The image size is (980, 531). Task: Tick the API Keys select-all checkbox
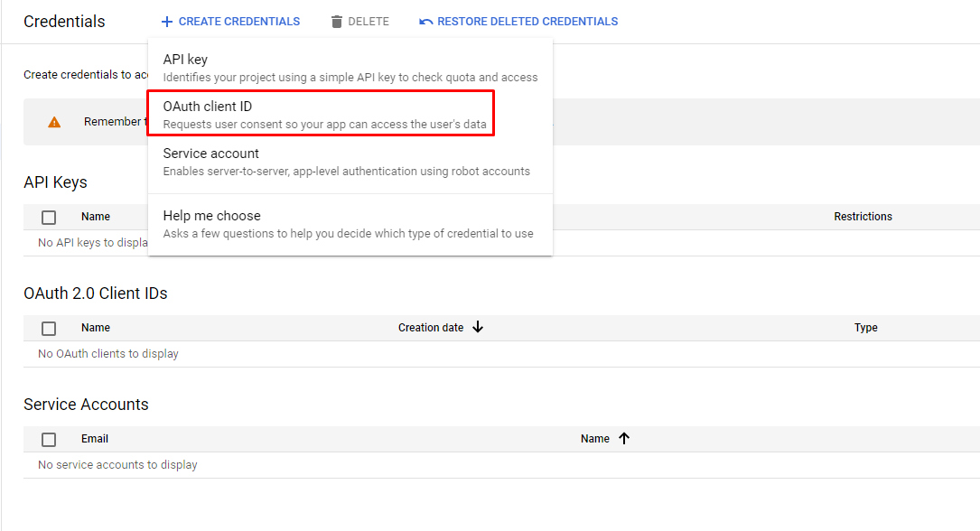pyautogui.click(x=49, y=218)
